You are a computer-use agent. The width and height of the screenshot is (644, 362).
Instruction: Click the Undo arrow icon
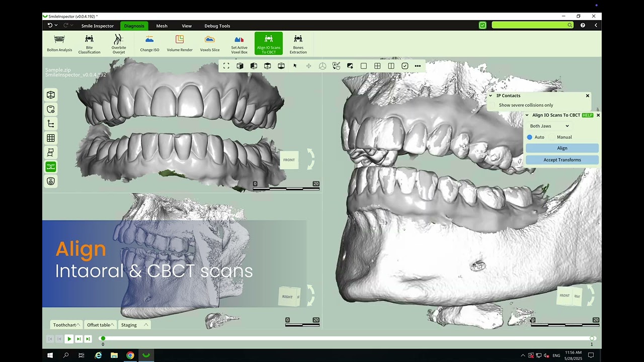(x=50, y=25)
